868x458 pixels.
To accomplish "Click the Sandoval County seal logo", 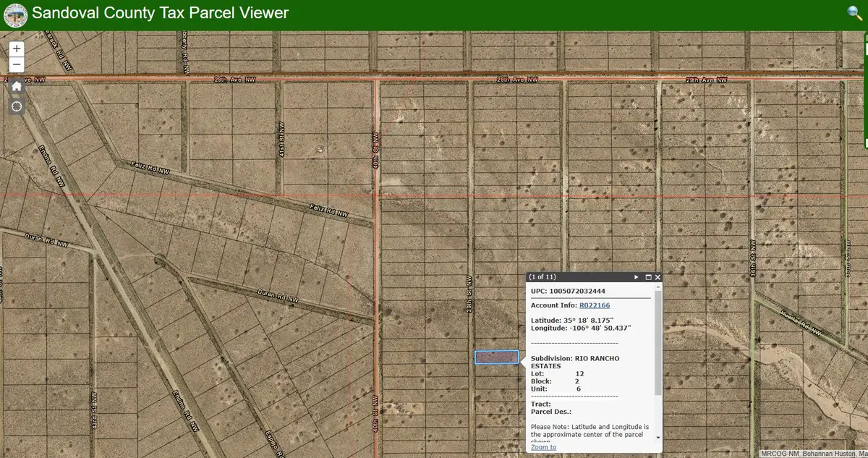I will 14,14.
